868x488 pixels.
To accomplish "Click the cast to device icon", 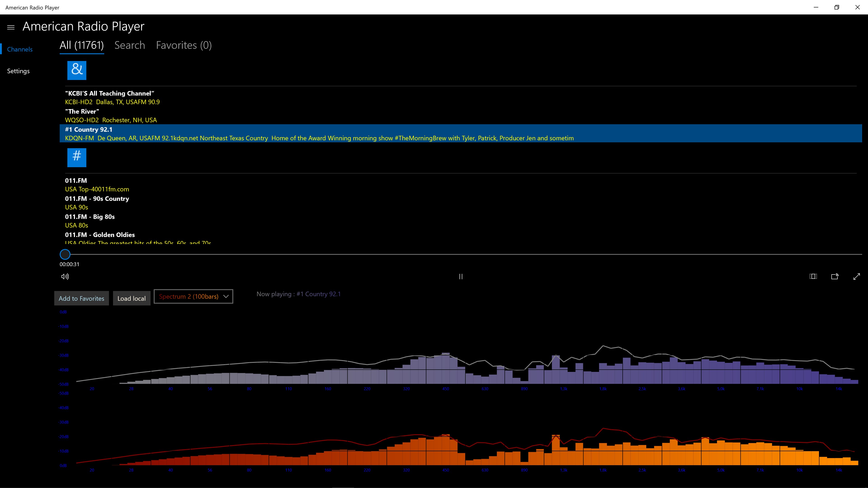I will pyautogui.click(x=835, y=277).
